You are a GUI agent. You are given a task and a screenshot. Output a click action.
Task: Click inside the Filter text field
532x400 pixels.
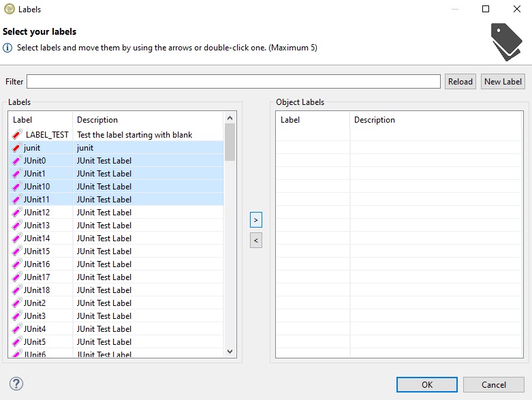click(x=233, y=82)
